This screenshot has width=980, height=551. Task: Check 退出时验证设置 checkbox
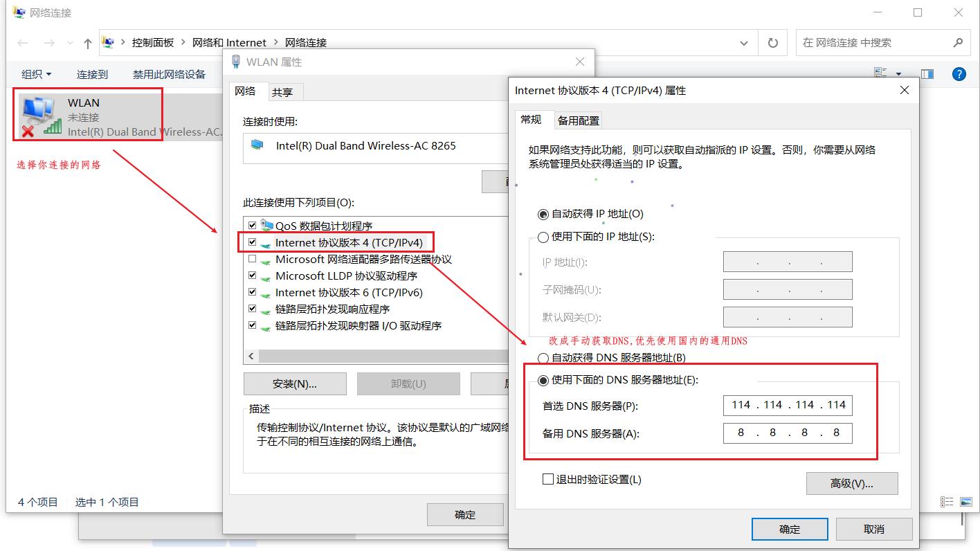coord(548,479)
